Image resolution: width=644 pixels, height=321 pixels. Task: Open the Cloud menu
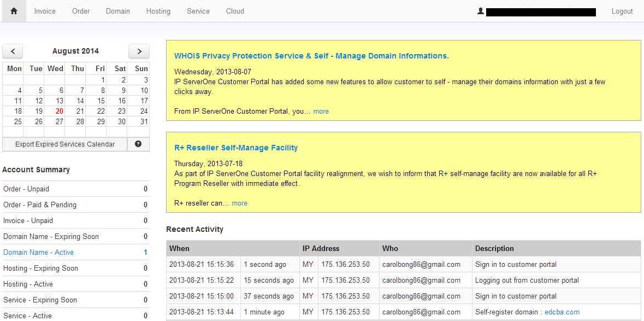235,11
